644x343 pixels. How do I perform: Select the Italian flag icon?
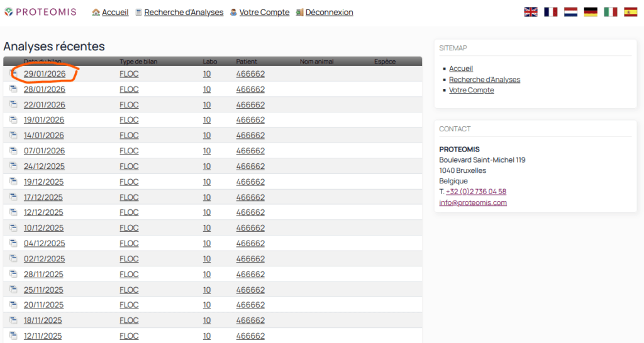(x=611, y=12)
